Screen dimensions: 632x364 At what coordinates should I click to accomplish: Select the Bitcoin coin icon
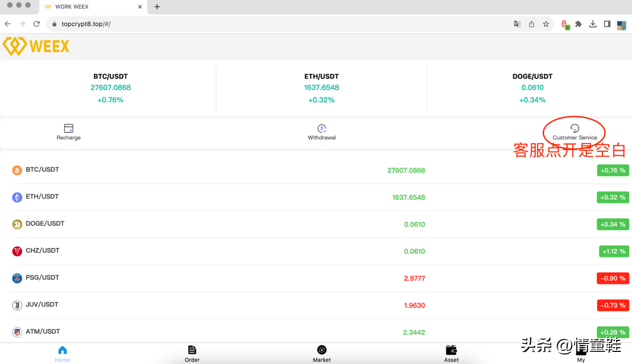[17, 170]
